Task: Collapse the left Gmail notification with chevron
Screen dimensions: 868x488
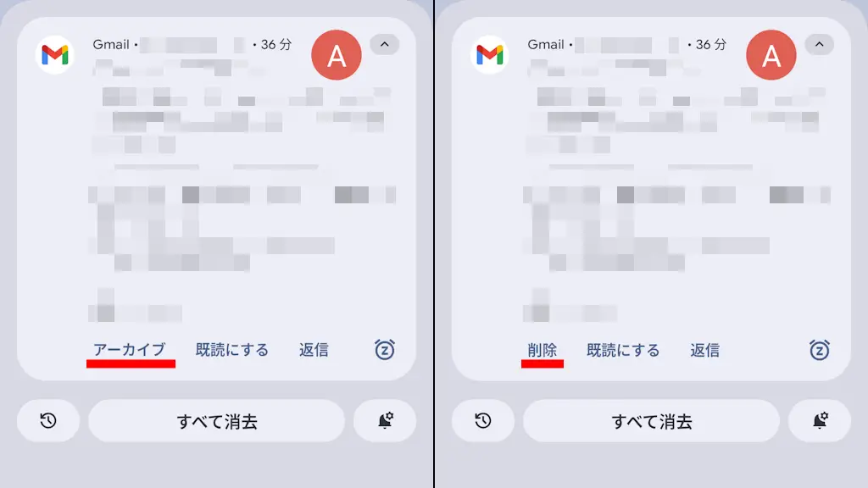Action: click(384, 44)
